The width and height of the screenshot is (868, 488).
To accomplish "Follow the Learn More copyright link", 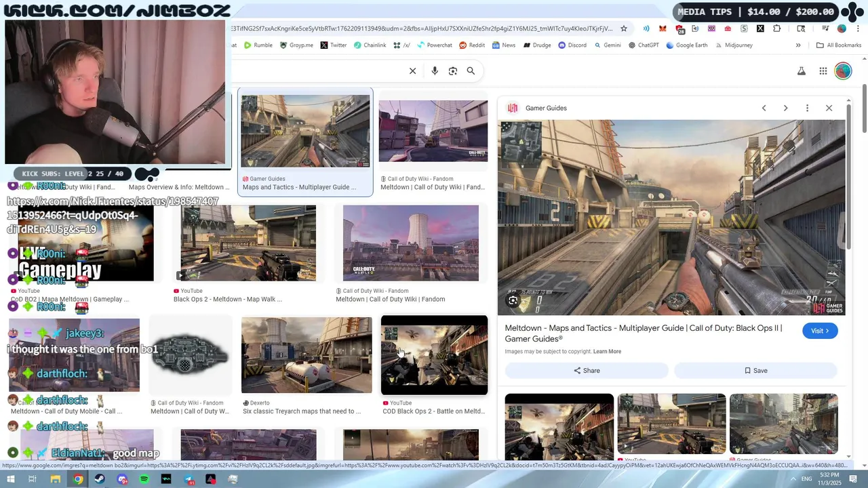I will click(607, 352).
